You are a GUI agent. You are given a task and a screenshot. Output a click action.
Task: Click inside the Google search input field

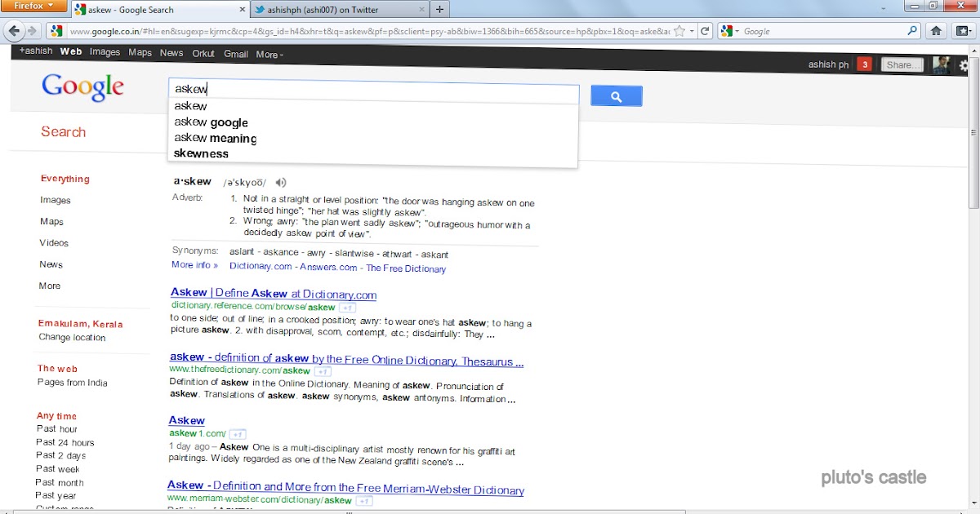[x=373, y=90]
